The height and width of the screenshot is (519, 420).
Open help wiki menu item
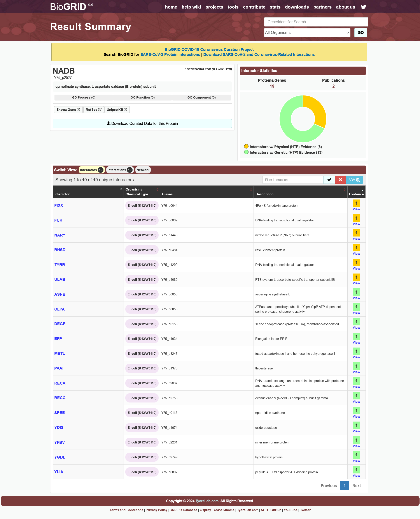[x=191, y=7]
